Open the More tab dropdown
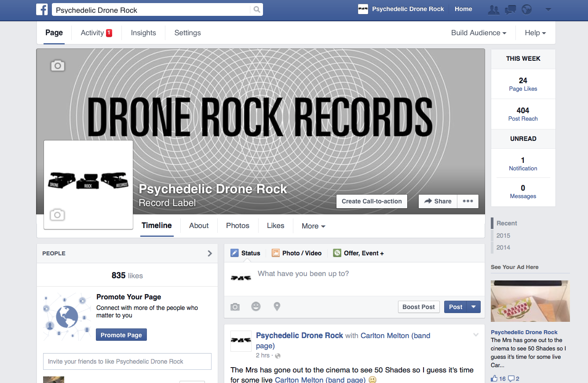 click(313, 226)
